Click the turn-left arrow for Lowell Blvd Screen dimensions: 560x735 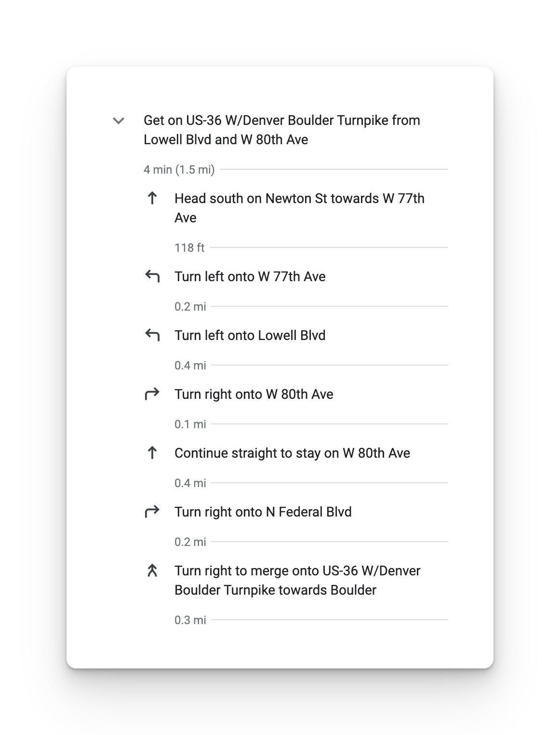point(152,335)
